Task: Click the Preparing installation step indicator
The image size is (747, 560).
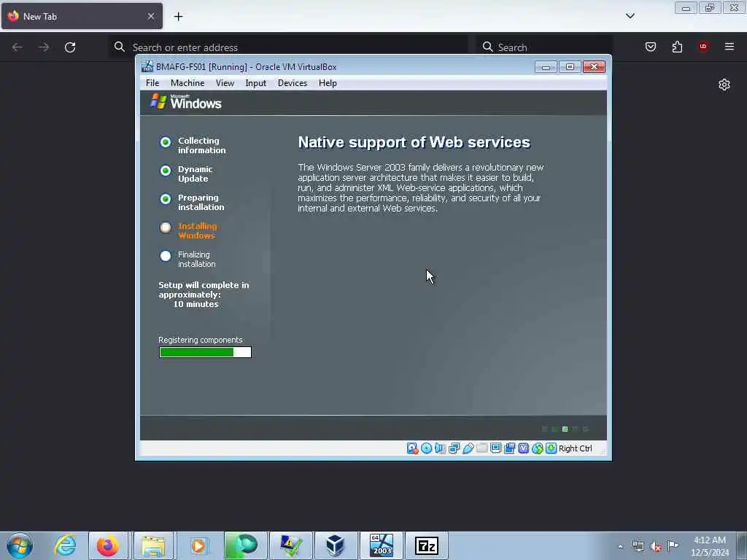Action: (166, 199)
